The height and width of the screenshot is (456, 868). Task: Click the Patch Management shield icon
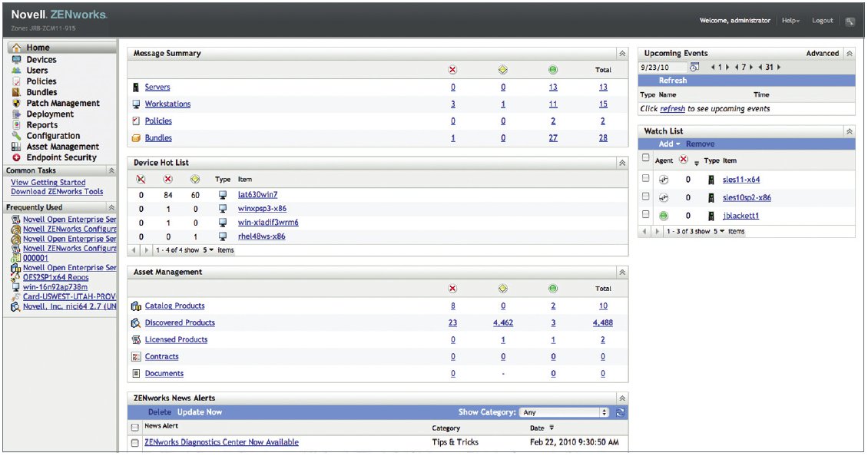point(17,103)
